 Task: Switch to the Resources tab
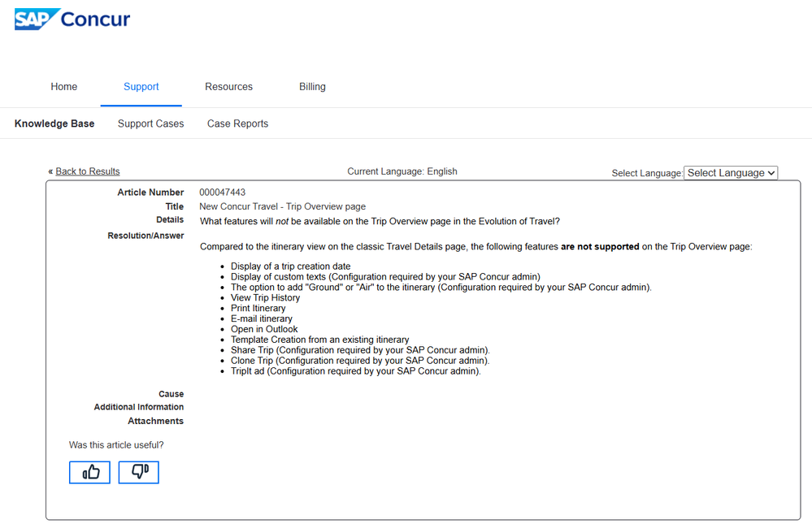(x=229, y=86)
